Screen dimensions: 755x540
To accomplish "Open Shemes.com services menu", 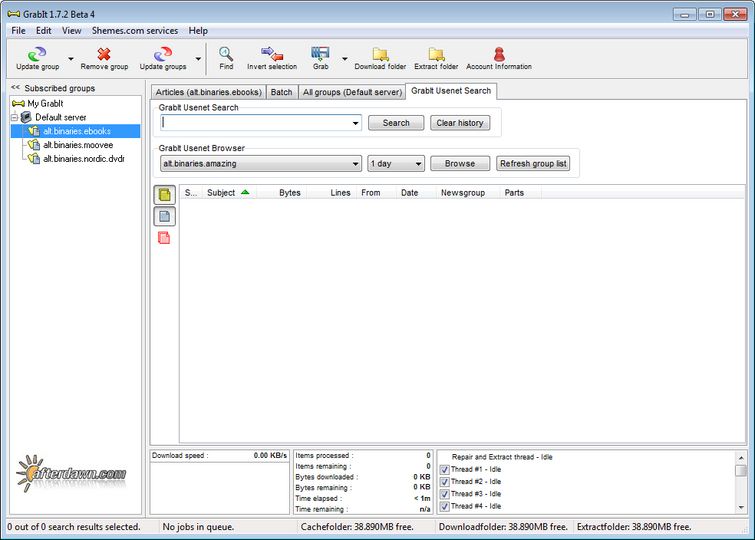I will (x=135, y=30).
